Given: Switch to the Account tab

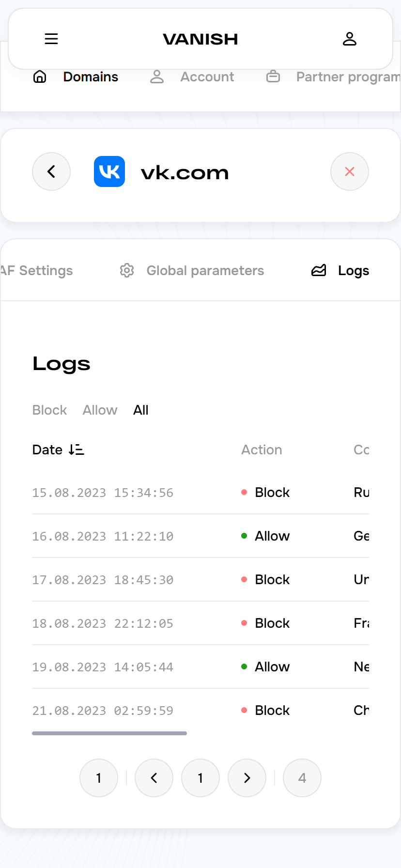Looking at the screenshot, I should click(x=207, y=77).
